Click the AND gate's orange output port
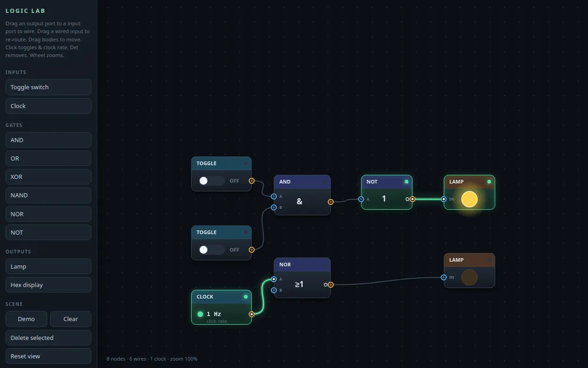This screenshot has width=588, height=368. [x=331, y=202]
